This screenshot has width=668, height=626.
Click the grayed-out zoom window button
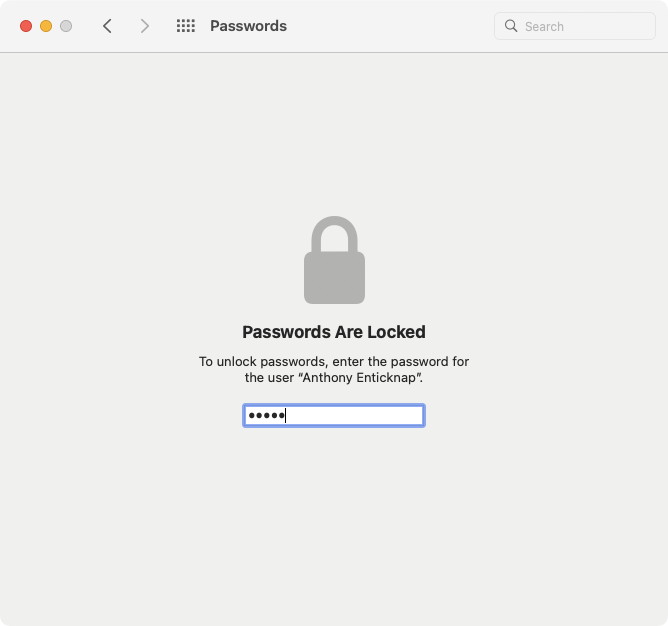click(x=66, y=26)
